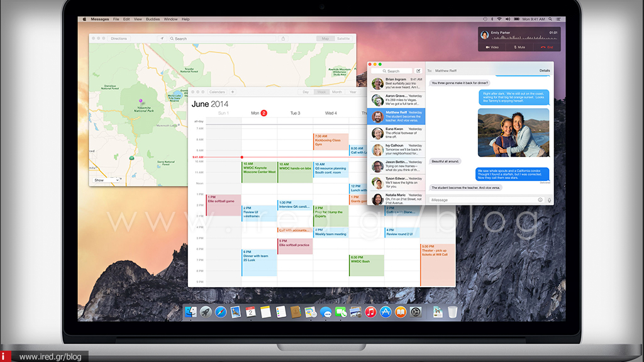
Task: Open the Help menu
Action: pyautogui.click(x=186, y=19)
